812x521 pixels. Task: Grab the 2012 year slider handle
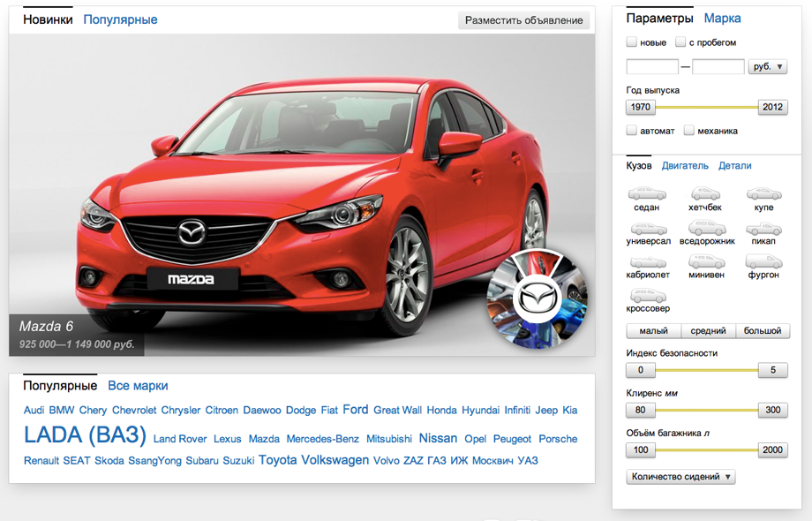[772, 107]
